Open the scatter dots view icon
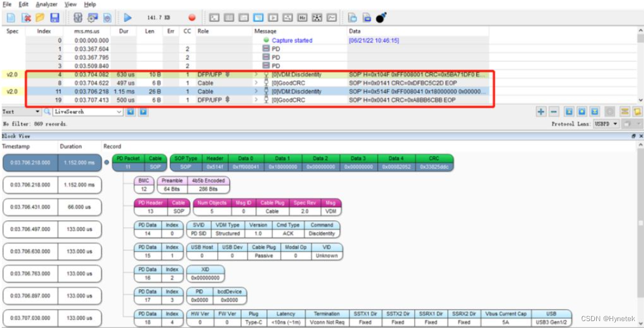This screenshot has width=644, height=328. pyautogui.click(x=317, y=18)
